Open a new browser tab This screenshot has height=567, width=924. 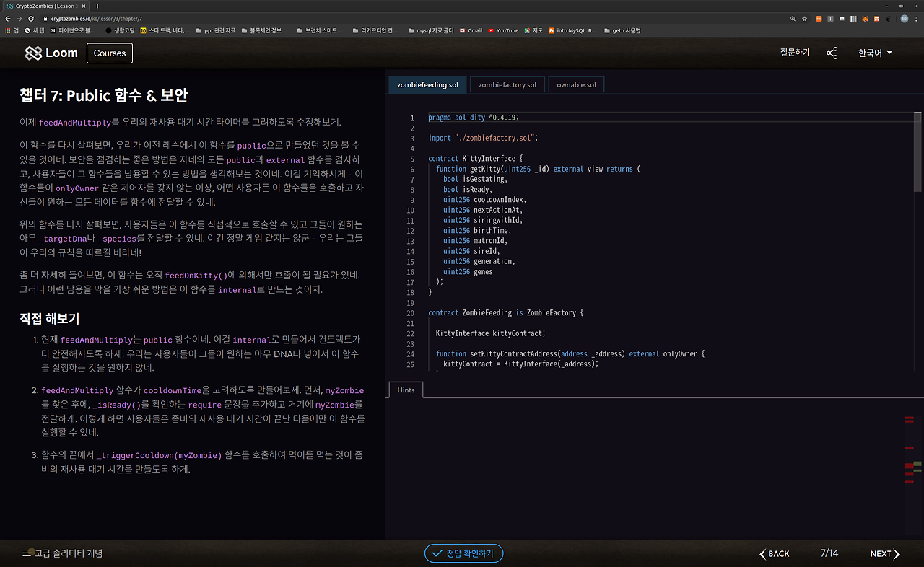(x=97, y=6)
